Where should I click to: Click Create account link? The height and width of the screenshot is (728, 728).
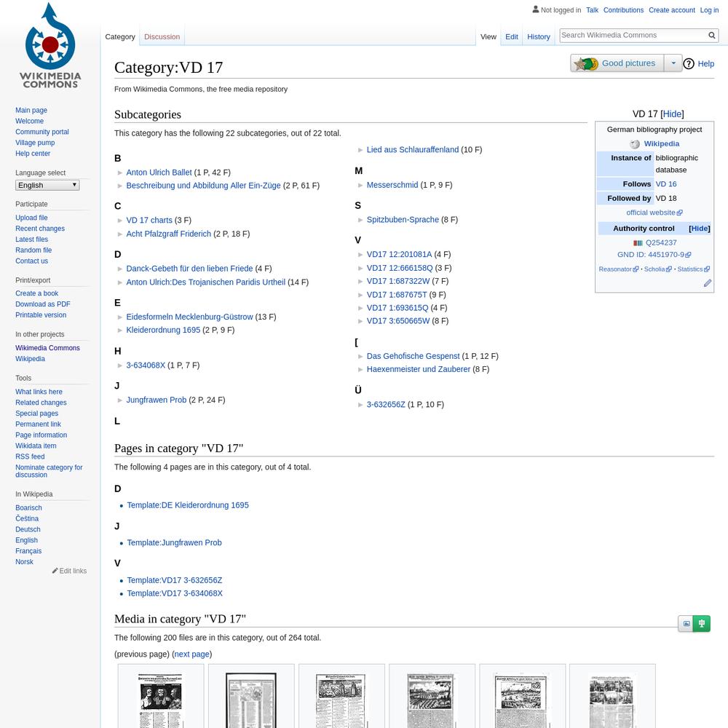click(x=672, y=10)
